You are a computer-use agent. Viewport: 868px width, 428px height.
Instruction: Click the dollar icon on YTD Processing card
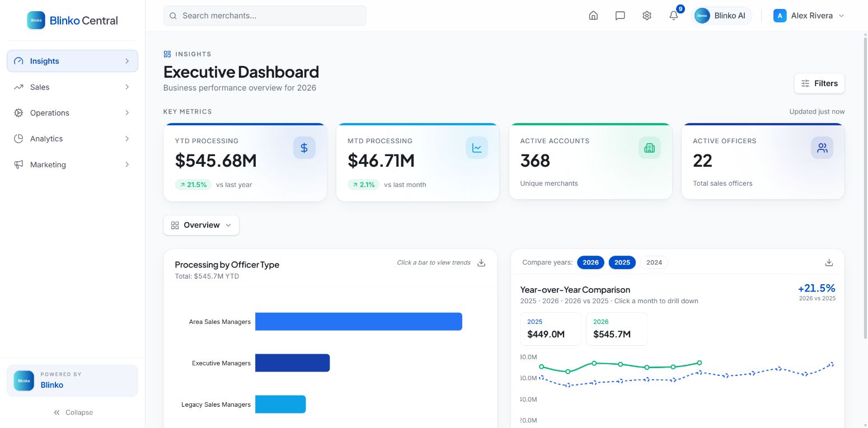(304, 148)
